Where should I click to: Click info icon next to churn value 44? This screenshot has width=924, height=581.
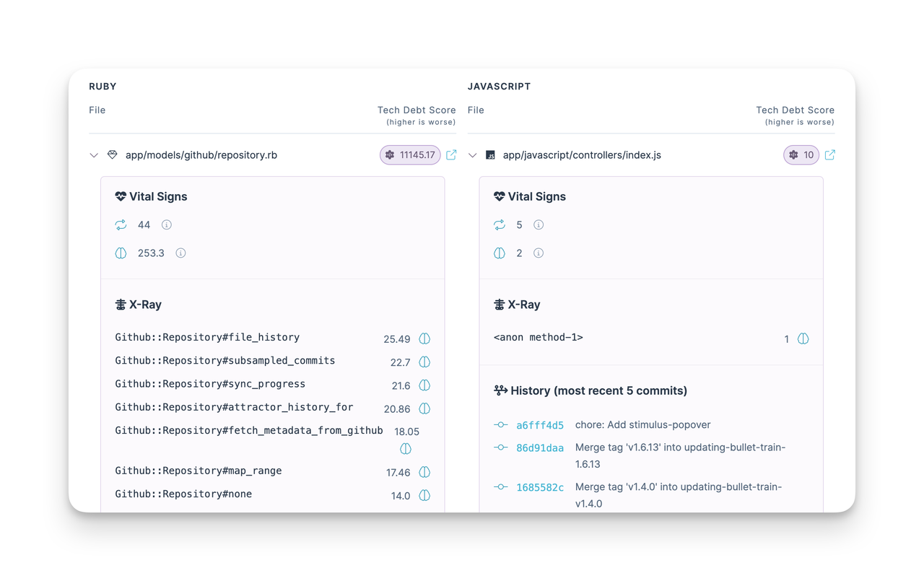(x=167, y=225)
